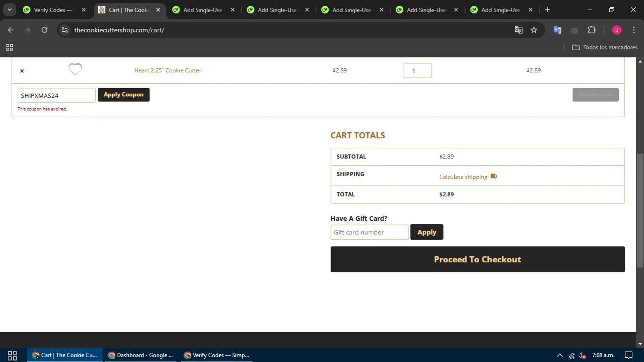Open the clock showing 7:08 a.m.
The width and height of the screenshot is (644, 362).
603,356
